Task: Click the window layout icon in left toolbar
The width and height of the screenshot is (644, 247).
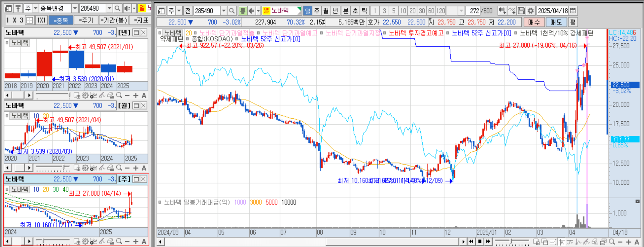Action: tap(9, 8)
